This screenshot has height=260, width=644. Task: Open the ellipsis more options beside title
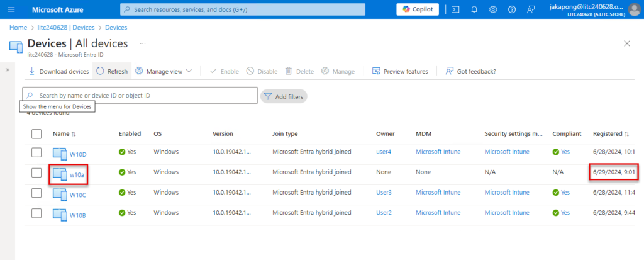tap(143, 43)
